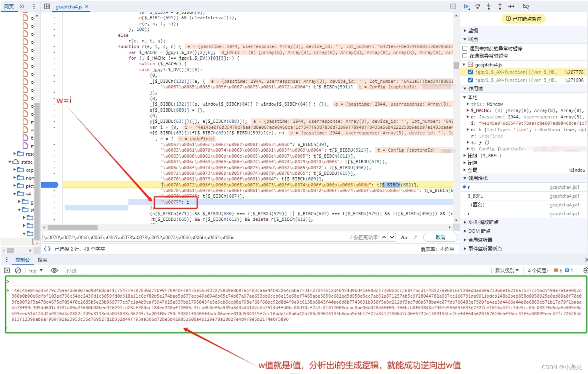588x374 pixels.
Task: Collapse the 作用域 scope section
Action: (475, 89)
